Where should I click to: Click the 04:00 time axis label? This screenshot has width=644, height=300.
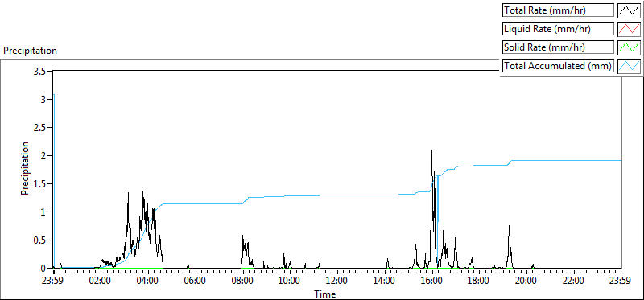(147, 282)
